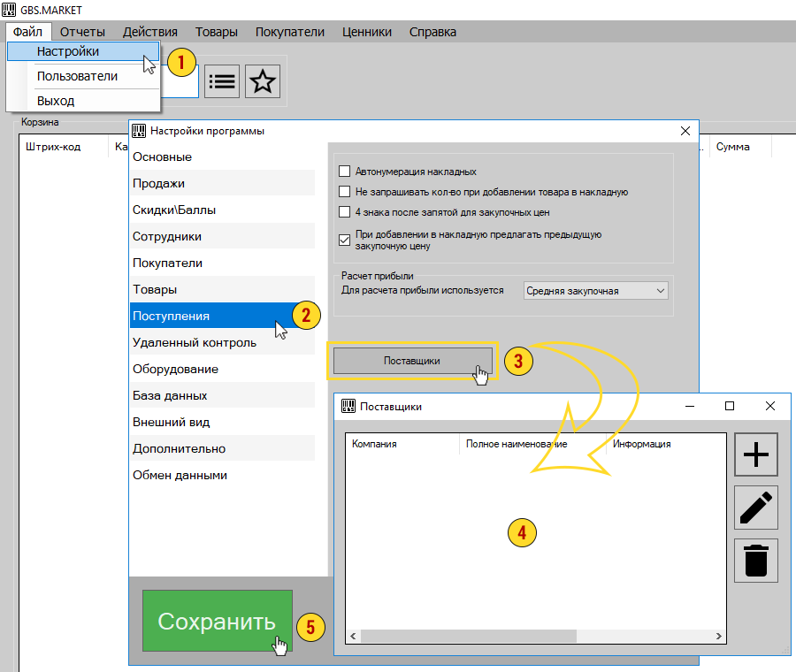Click the GBS.MARKET app icon in title bar

pyautogui.click(x=9, y=10)
